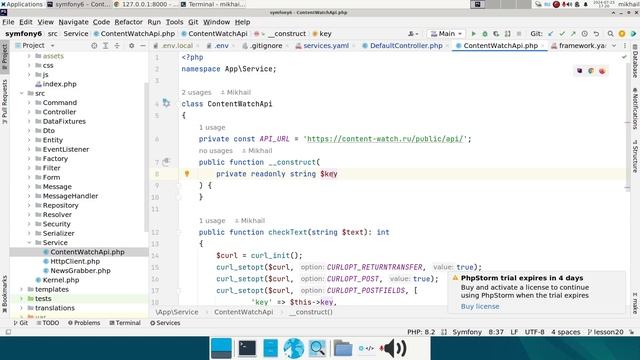The width and height of the screenshot is (640, 360).
Task: Open terminal app in the taskbar
Action: click(x=247, y=348)
